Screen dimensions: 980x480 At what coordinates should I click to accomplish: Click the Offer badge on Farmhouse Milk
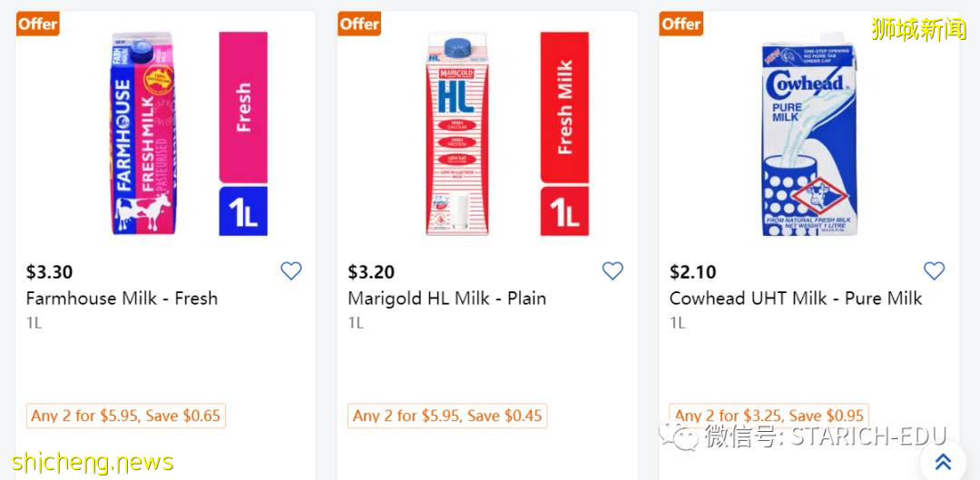click(x=38, y=24)
